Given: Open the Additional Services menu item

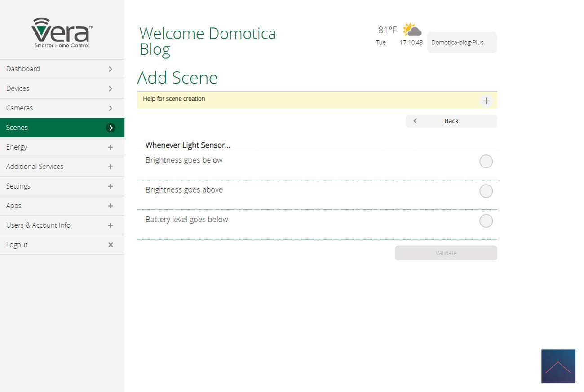Looking at the screenshot, I should pyautogui.click(x=35, y=167).
